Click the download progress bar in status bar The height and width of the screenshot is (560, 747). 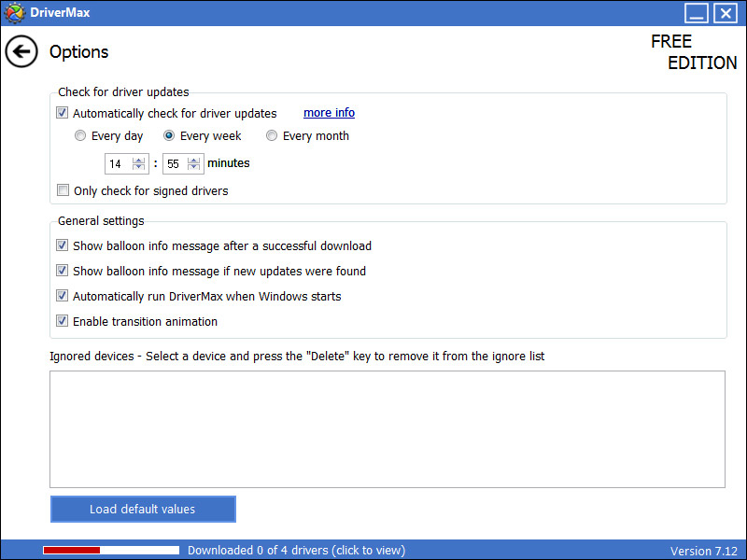point(110,551)
